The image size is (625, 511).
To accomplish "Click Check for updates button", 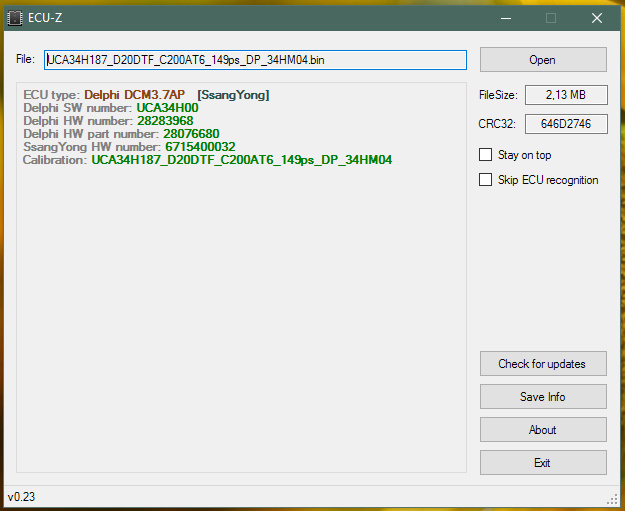I will pyautogui.click(x=543, y=364).
